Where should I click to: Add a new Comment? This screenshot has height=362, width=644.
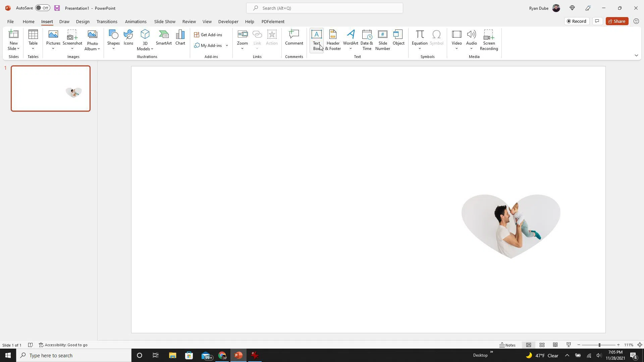point(294,38)
